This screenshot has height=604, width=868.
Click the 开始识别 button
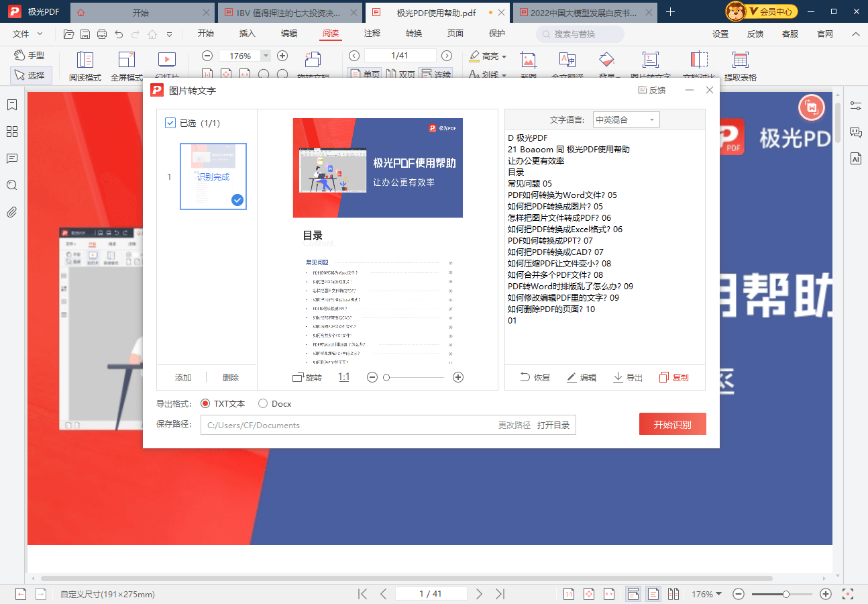(672, 424)
